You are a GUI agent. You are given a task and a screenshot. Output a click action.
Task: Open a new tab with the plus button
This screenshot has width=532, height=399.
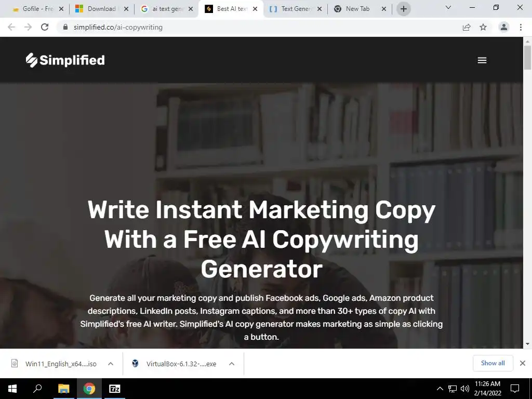coord(403,9)
